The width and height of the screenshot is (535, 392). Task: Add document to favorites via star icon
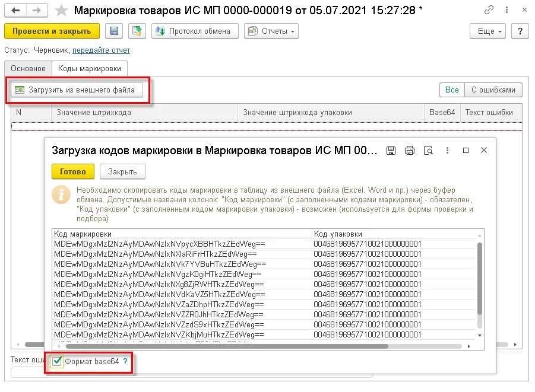point(59,10)
